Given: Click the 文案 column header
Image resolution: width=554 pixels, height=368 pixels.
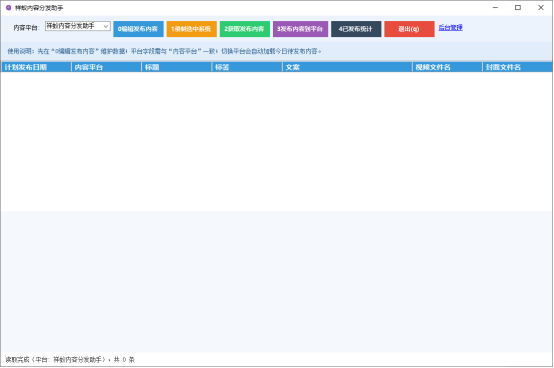Looking at the screenshot, I should point(347,67).
